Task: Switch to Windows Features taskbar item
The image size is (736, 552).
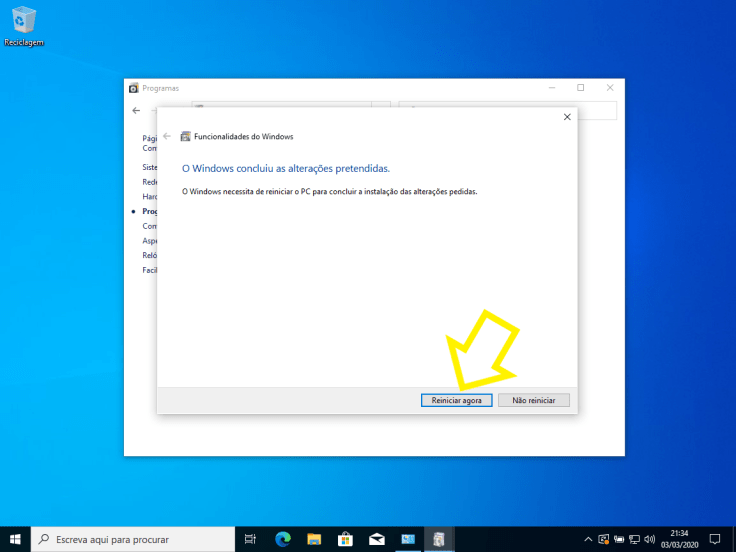Action: click(439, 539)
